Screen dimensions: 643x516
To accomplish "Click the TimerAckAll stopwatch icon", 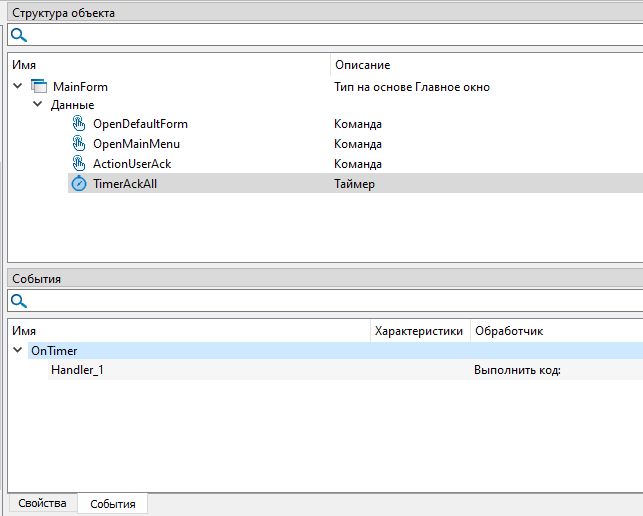I will click(79, 184).
